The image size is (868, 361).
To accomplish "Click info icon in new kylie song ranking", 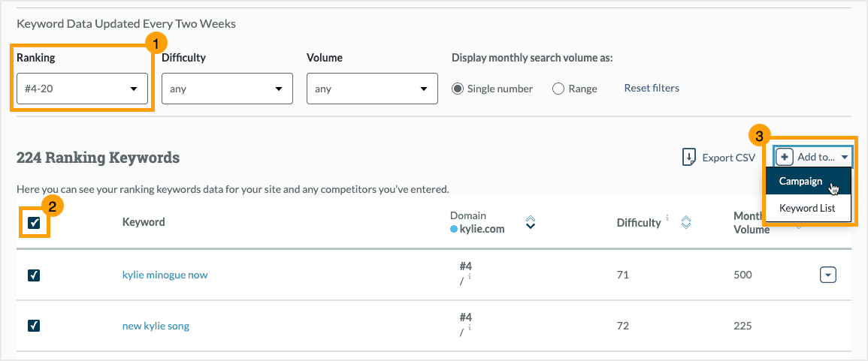I will click(470, 327).
